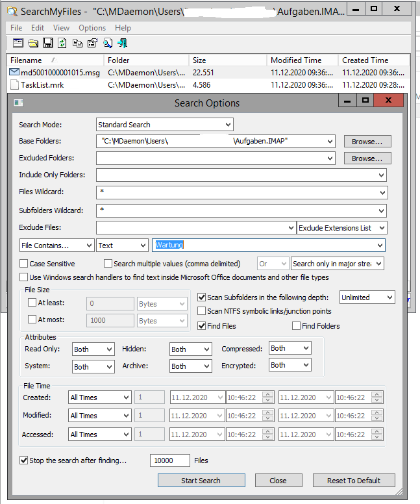Open the Search Mode dropdown
The width and height of the screenshot is (420, 504).
pyautogui.click(x=164, y=125)
